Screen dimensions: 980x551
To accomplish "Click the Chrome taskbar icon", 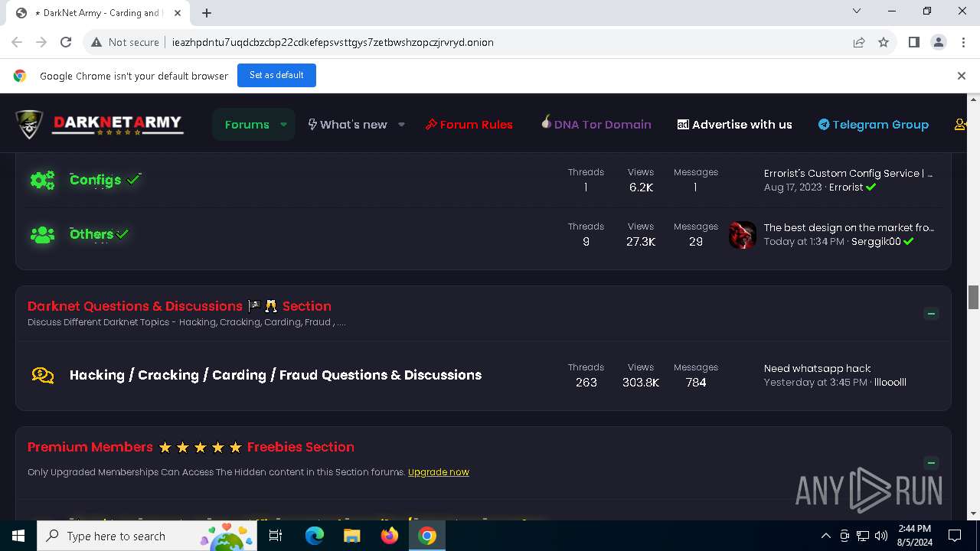I will 427,536.
